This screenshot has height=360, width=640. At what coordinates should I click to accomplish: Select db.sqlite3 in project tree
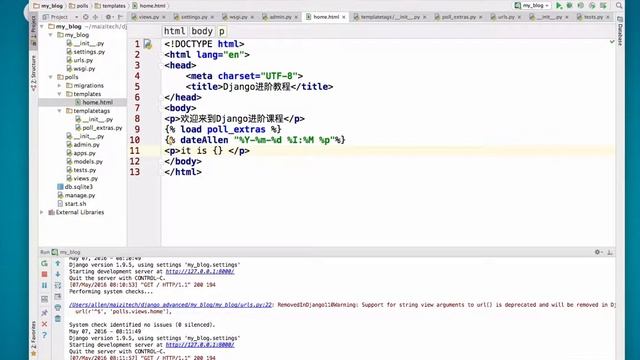click(75, 187)
